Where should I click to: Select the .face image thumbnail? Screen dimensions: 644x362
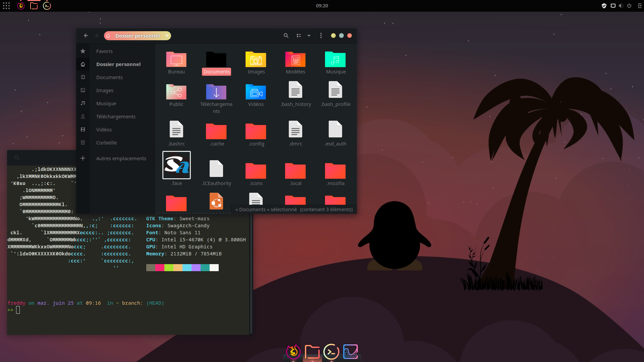(x=176, y=165)
